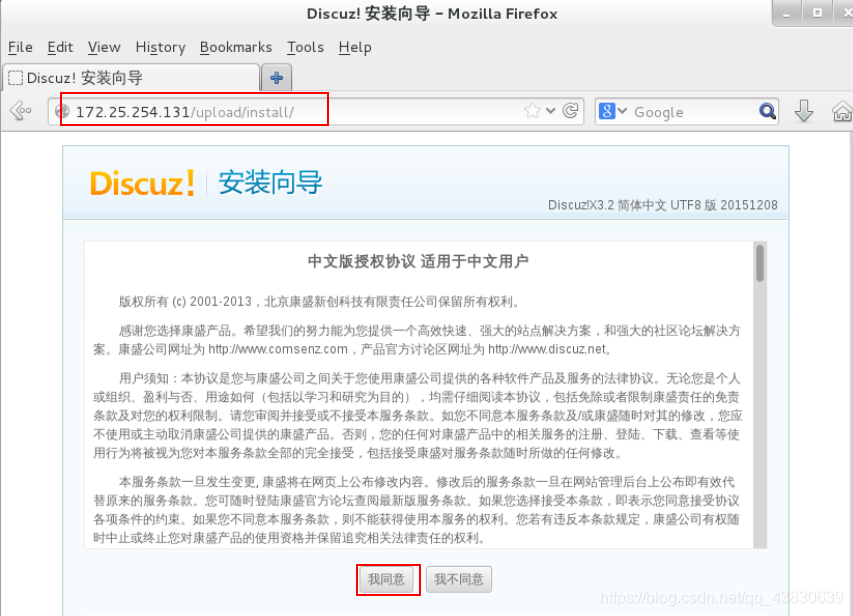The width and height of the screenshot is (853, 616).
Task: Expand the URL history dropdown arrow
Action: click(551, 112)
